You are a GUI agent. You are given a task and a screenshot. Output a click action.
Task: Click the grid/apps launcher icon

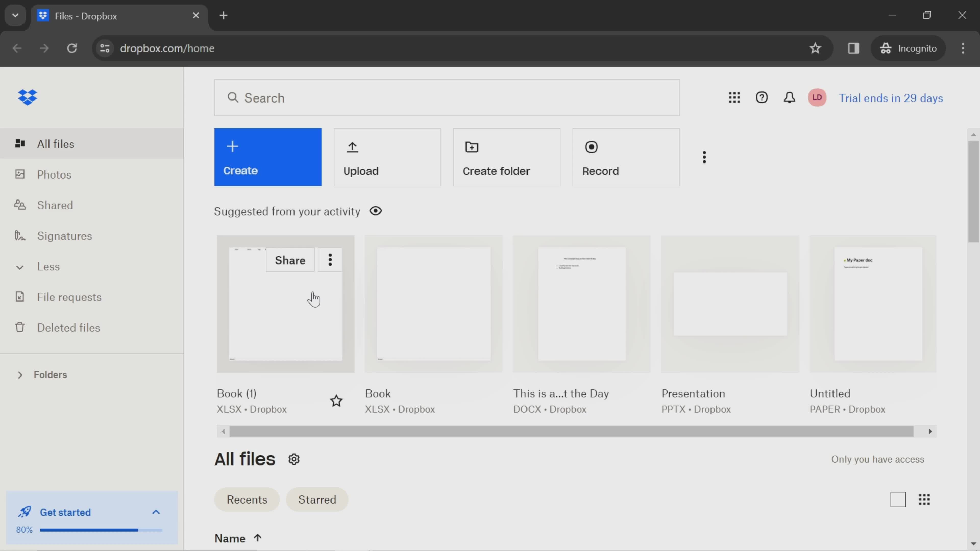click(734, 97)
